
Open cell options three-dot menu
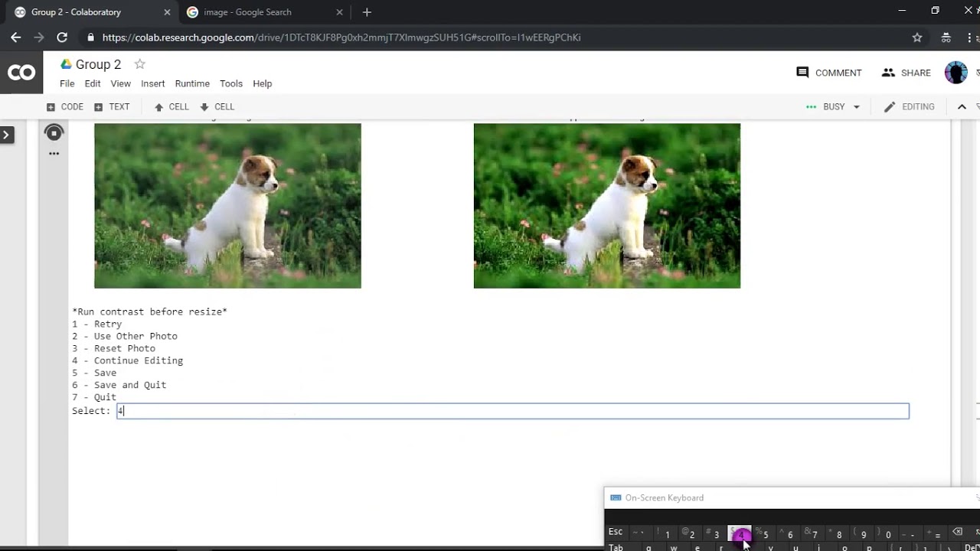[x=54, y=153]
